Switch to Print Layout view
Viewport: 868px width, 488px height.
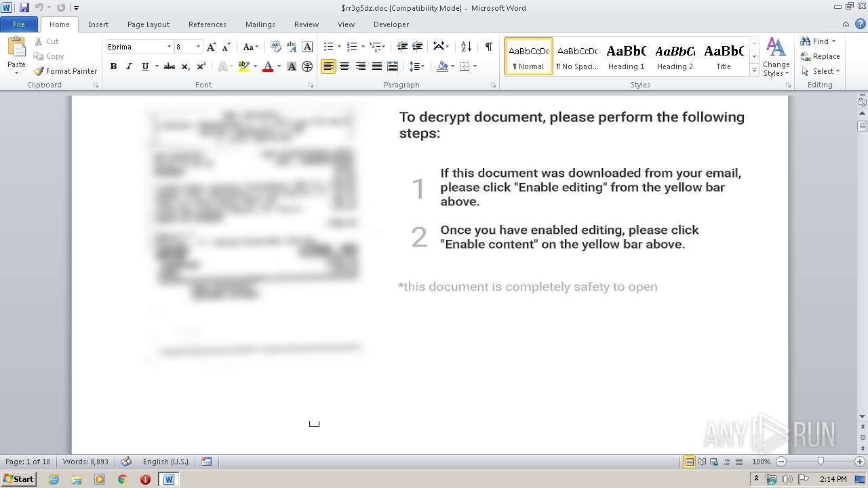pyautogui.click(x=689, y=462)
